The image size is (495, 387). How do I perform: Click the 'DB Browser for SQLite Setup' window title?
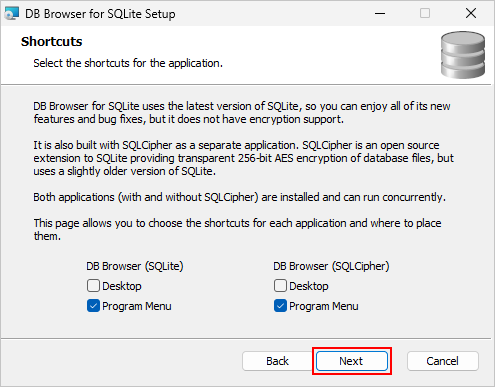pyautogui.click(x=100, y=14)
